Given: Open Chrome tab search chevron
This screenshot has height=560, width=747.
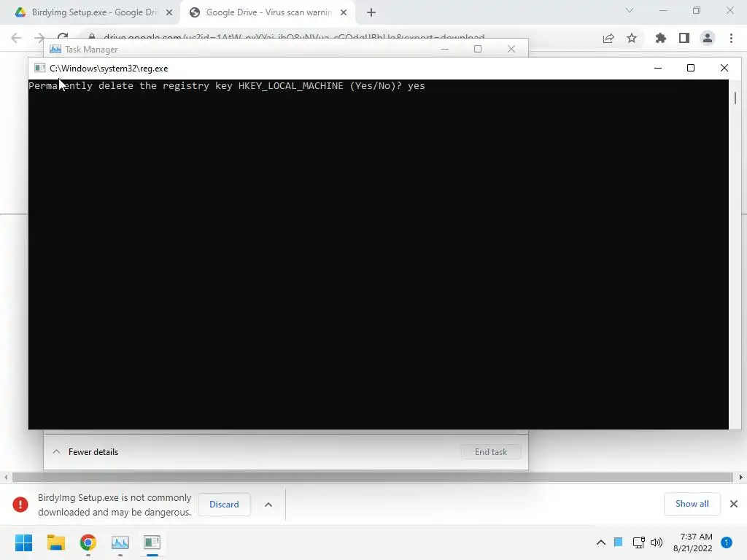Looking at the screenshot, I should pyautogui.click(x=630, y=10).
